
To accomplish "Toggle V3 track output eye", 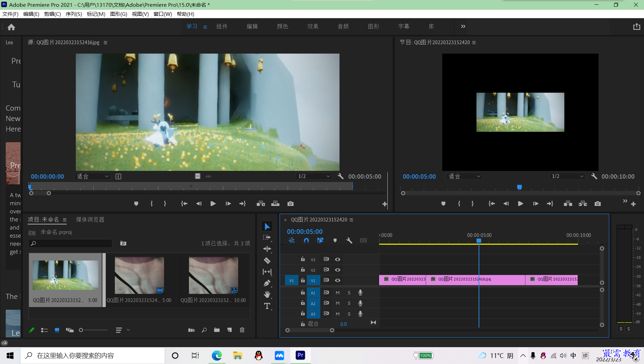I will click(337, 259).
